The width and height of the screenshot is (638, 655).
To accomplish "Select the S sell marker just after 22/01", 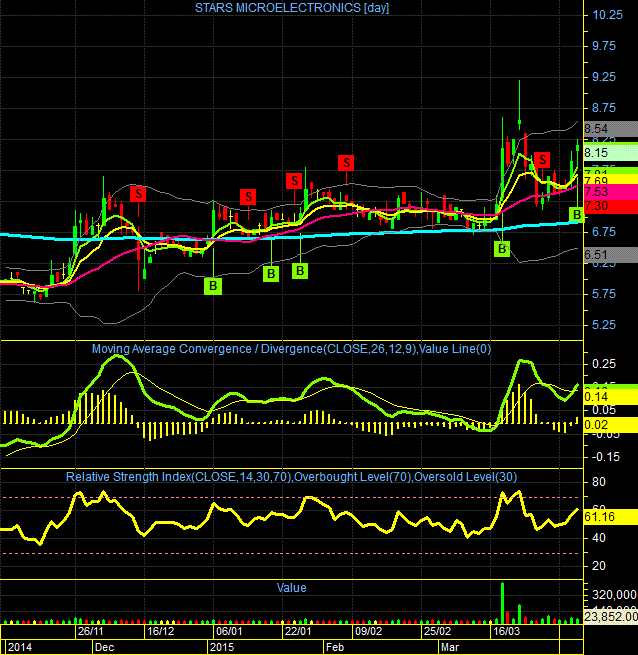I will [x=294, y=181].
